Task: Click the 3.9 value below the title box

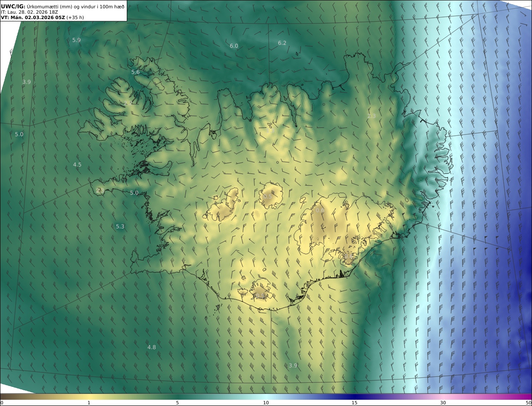Action: [27, 82]
